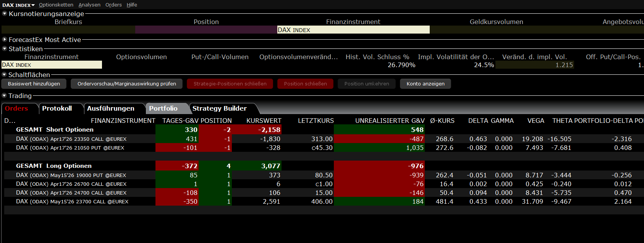
Task: Collapse the Kursnotierungsanzeige section
Action: point(5,14)
